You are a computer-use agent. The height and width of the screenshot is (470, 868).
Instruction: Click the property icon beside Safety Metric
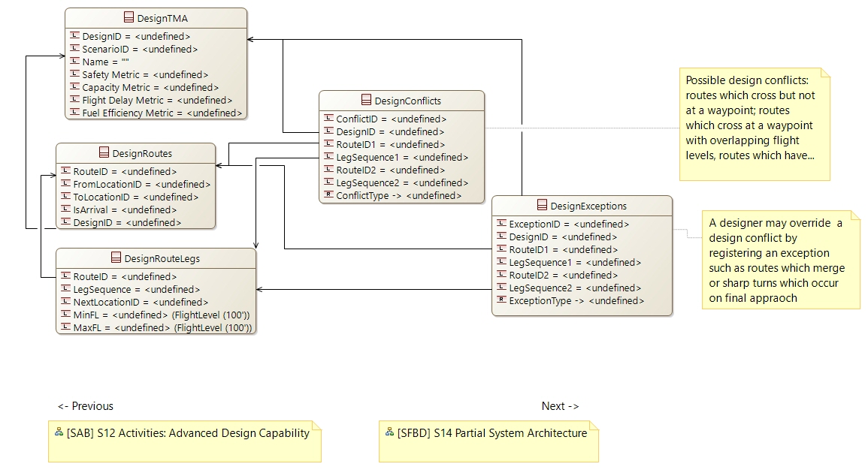pos(74,74)
